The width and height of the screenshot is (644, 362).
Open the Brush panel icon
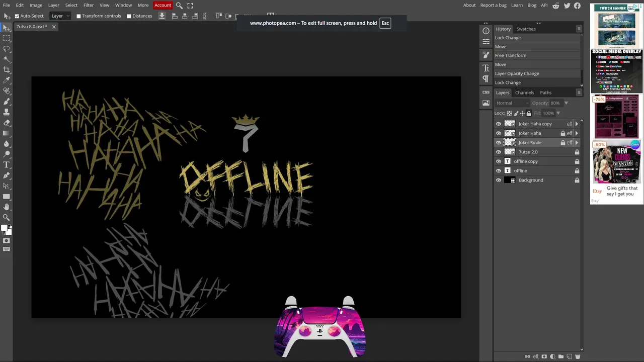pos(486,55)
